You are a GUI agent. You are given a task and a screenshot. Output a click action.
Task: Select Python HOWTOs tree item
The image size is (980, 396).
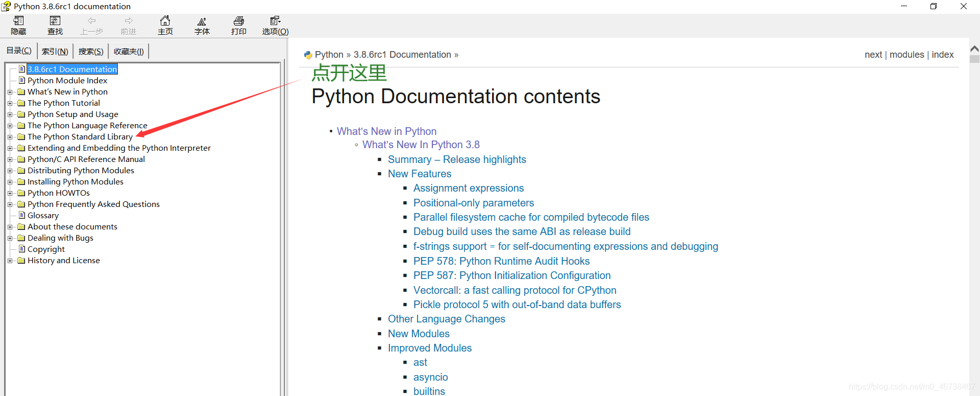point(59,193)
